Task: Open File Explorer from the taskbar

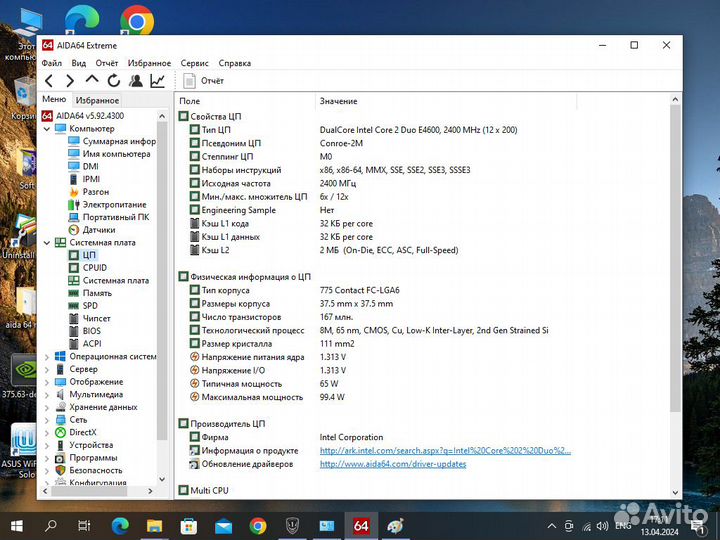Action: [154, 526]
